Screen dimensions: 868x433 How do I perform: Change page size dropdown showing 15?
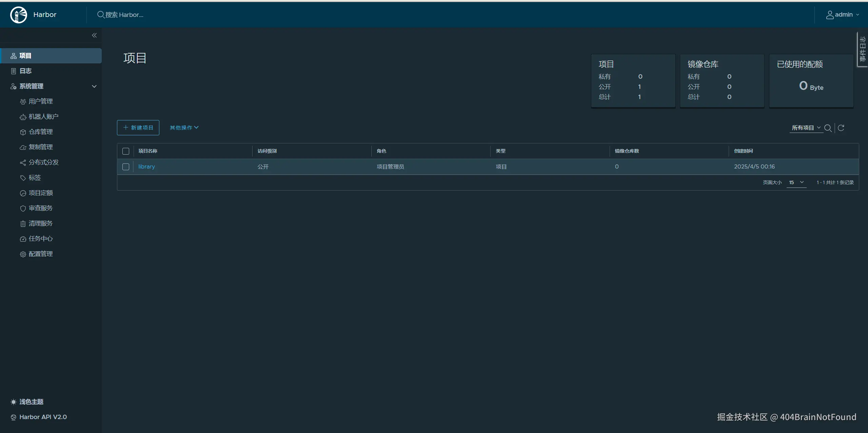[x=796, y=182]
